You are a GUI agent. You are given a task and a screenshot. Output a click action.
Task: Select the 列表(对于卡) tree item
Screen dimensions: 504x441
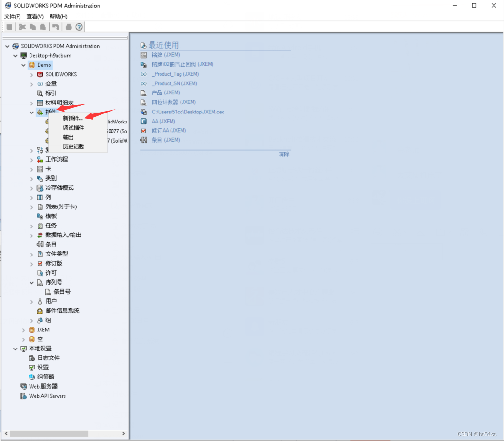click(61, 206)
